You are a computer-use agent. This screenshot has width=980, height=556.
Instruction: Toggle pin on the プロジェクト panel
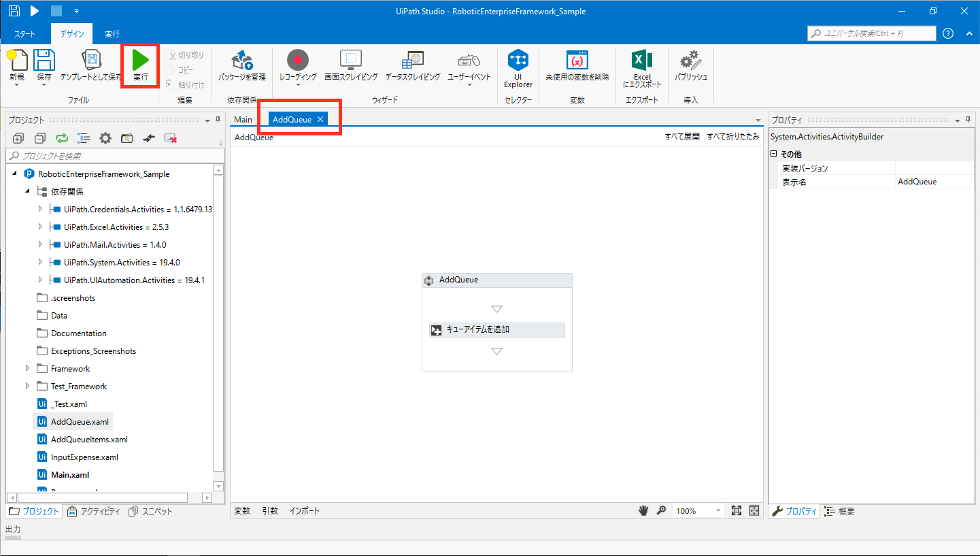pyautogui.click(x=218, y=120)
